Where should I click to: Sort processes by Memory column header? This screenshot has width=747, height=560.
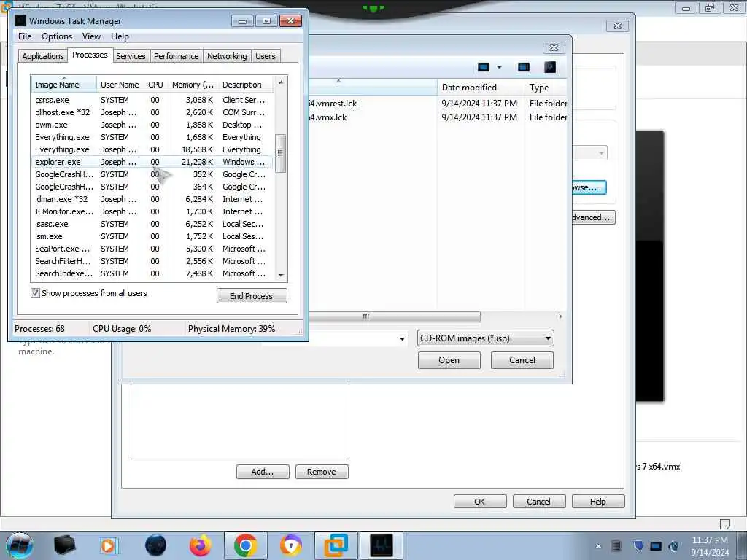point(193,85)
